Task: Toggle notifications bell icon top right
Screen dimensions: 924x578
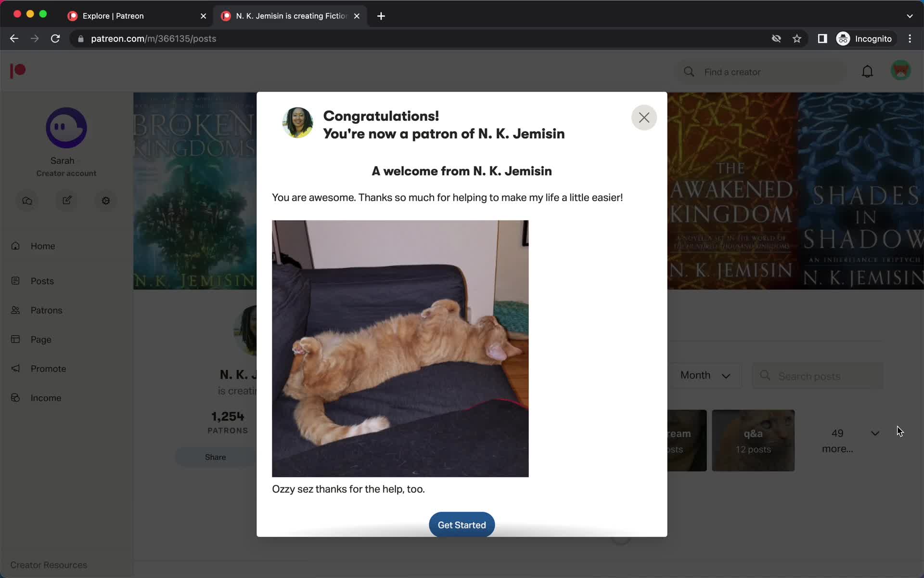Action: [868, 71]
